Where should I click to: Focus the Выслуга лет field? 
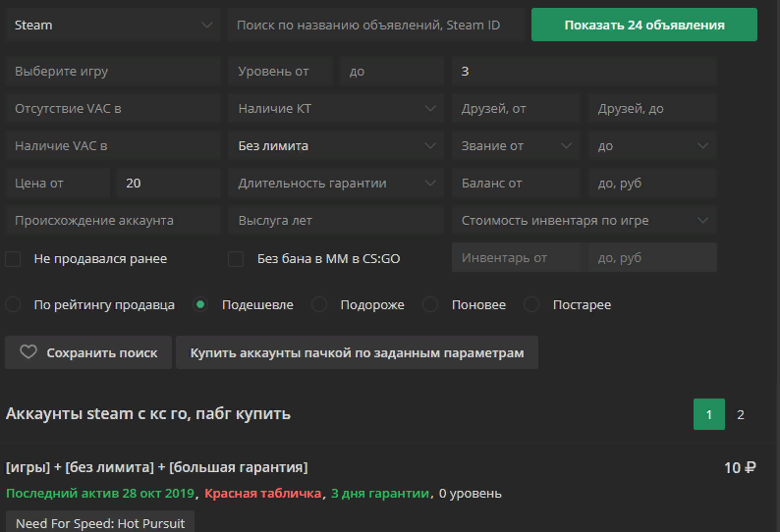point(336,220)
